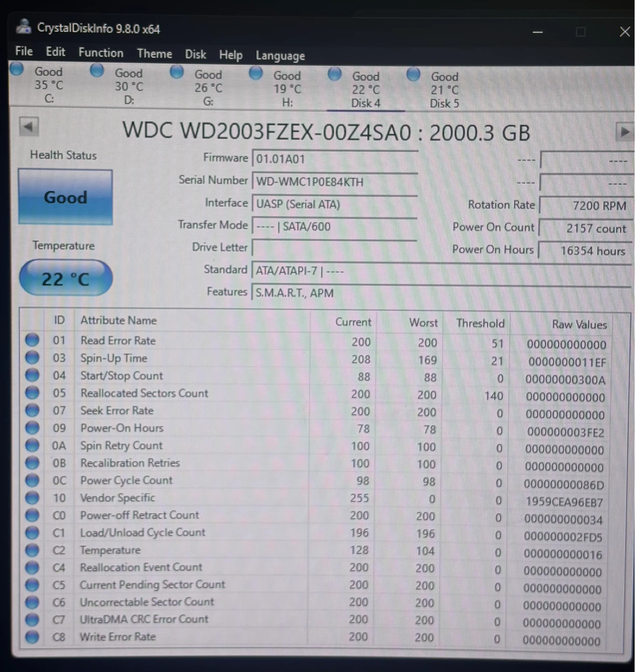Click the status icon for Spin-Up Time
Image resolution: width=635 pixels, height=672 pixels.
[x=32, y=357]
